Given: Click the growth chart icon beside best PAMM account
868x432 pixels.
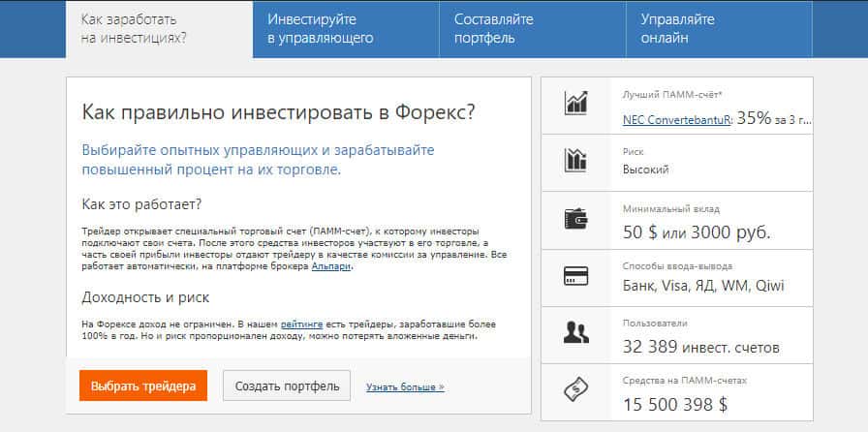Looking at the screenshot, I should pyautogui.click(x=576, y=103).
